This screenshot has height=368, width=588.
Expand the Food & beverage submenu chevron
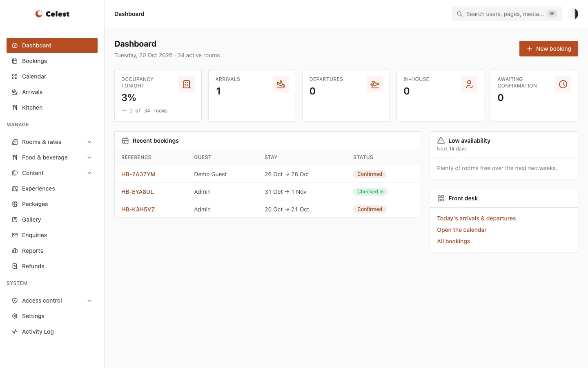coord(89,157)
